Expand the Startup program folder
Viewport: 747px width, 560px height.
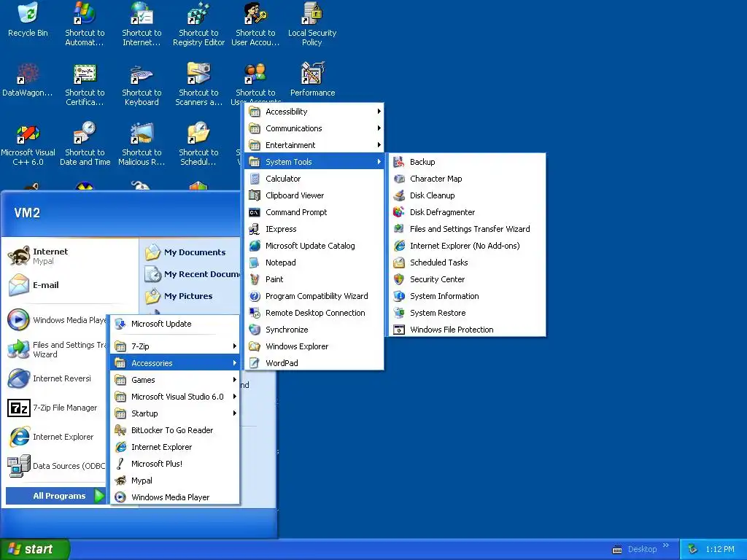(175, 413)
